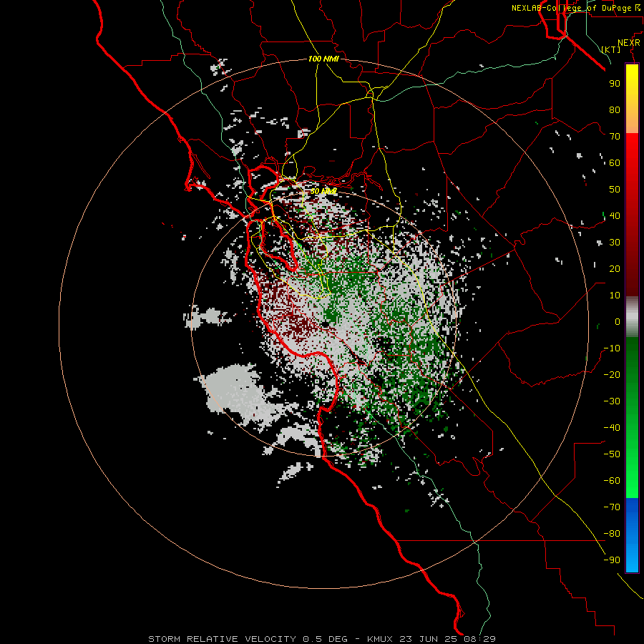Click the color scale value 70
This screenshot has width=644, height=644.
pyautogui.click(x=615, y=137)
